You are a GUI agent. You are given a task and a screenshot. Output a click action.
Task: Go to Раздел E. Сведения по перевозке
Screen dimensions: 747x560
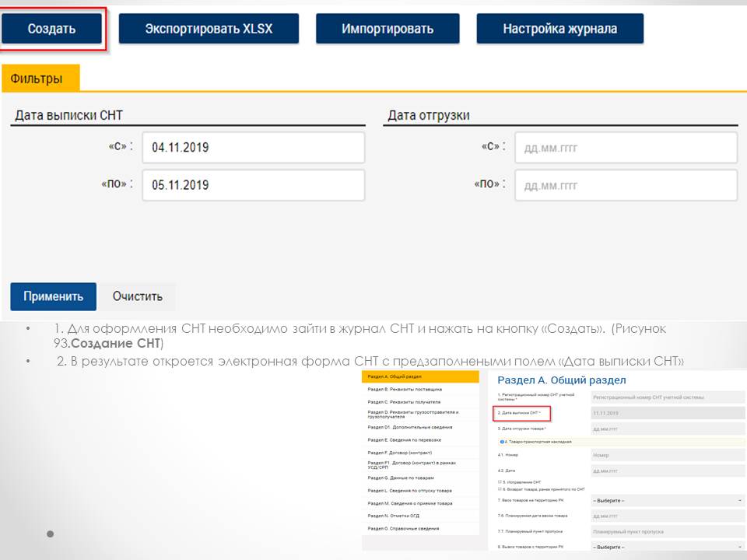pos(420,439)
